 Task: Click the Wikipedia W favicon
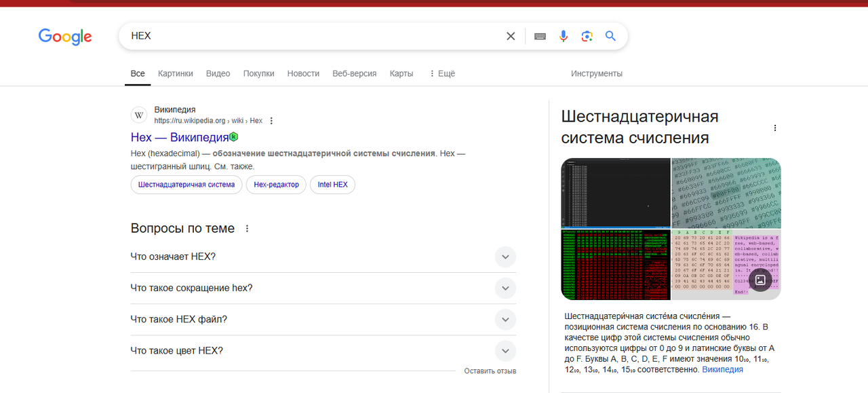click(139, 115)
